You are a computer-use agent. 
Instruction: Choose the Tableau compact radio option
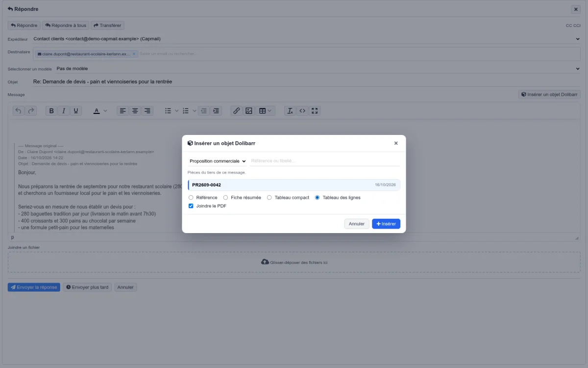269,197
